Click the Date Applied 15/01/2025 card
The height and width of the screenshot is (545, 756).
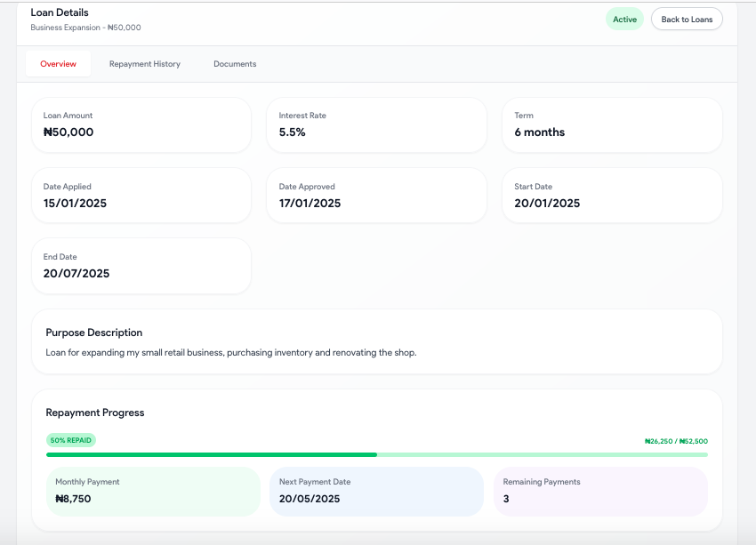[x=141, y=196]
